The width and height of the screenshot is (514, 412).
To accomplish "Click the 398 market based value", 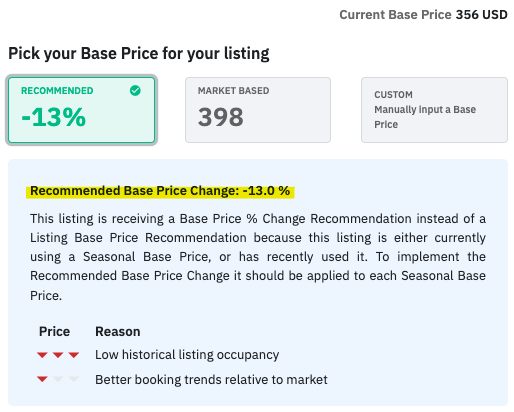I will pyautogui.click(x=221, y=117).
